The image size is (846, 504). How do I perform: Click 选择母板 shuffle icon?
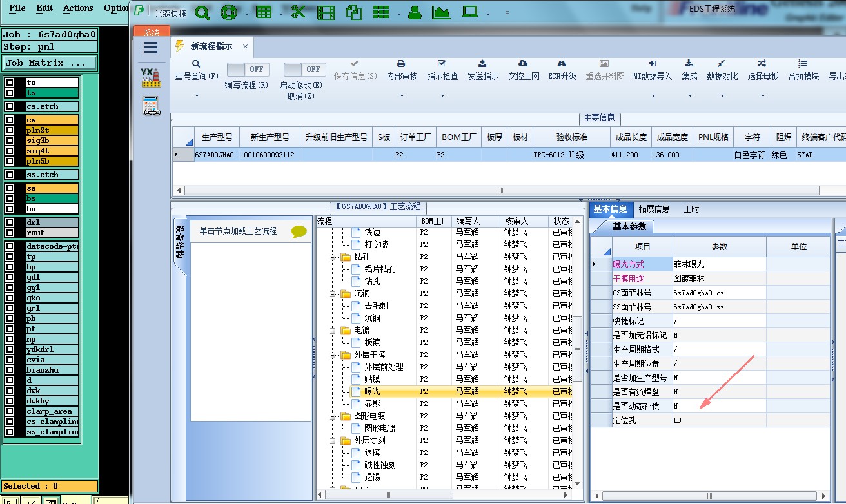(762, 64)
